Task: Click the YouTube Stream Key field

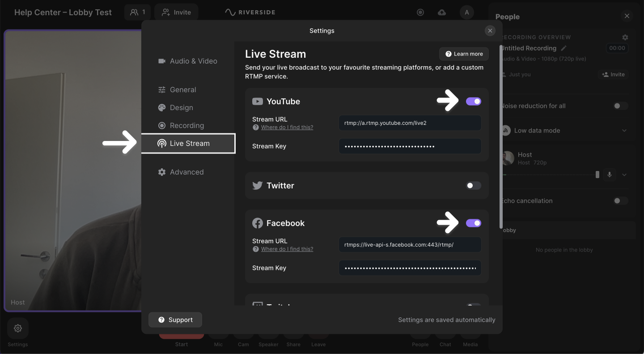Action: coord(410,146)
